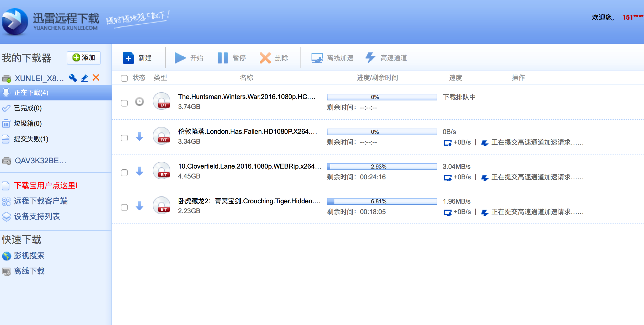Click the 2.93% progress bar
The height and width of the screenshot is (325, 644).
coord(382,167)
